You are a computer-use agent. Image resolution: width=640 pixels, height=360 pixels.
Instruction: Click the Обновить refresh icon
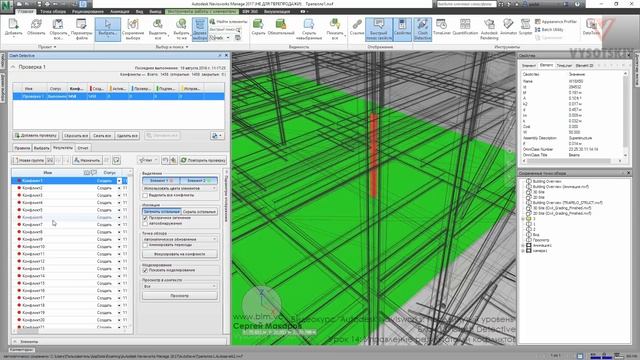(x=36, y=24)
